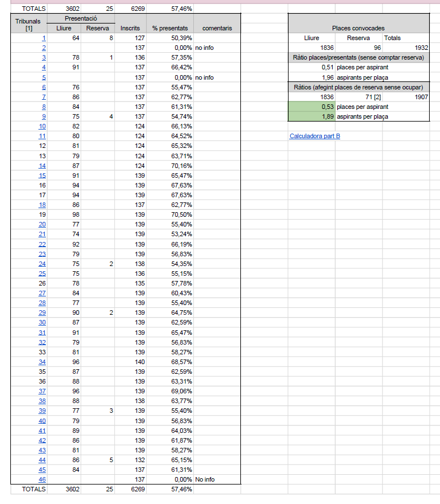
Task: Open tribunal 14 link
Action: [42, 166]
